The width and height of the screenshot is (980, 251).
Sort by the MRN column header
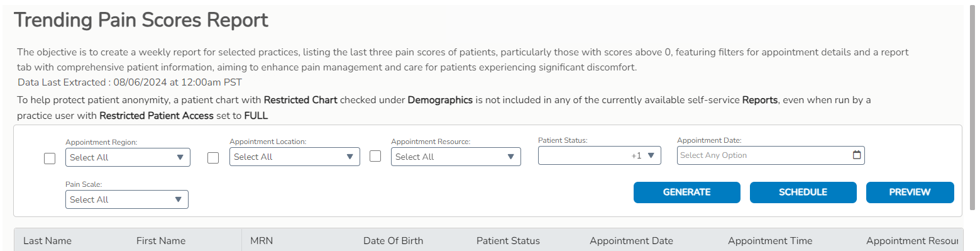click(x=262, y=241)
